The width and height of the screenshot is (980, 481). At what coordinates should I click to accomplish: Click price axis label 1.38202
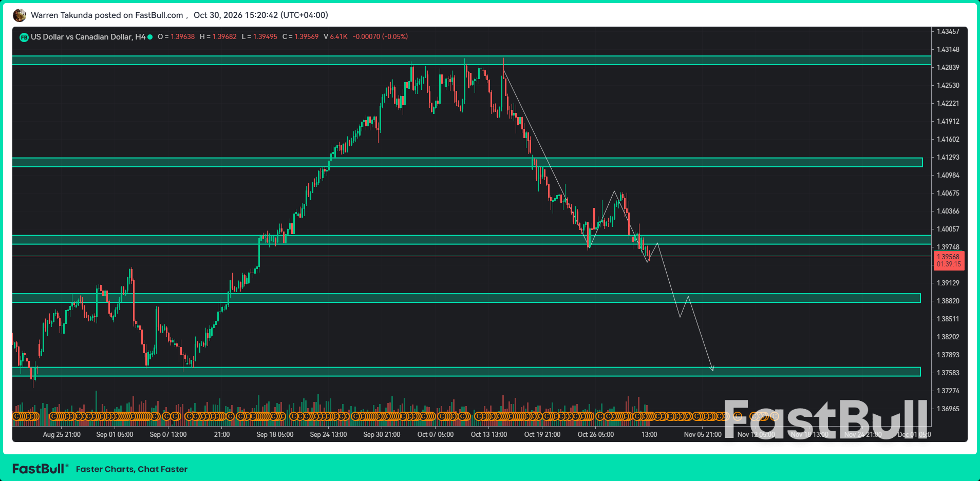948,337
